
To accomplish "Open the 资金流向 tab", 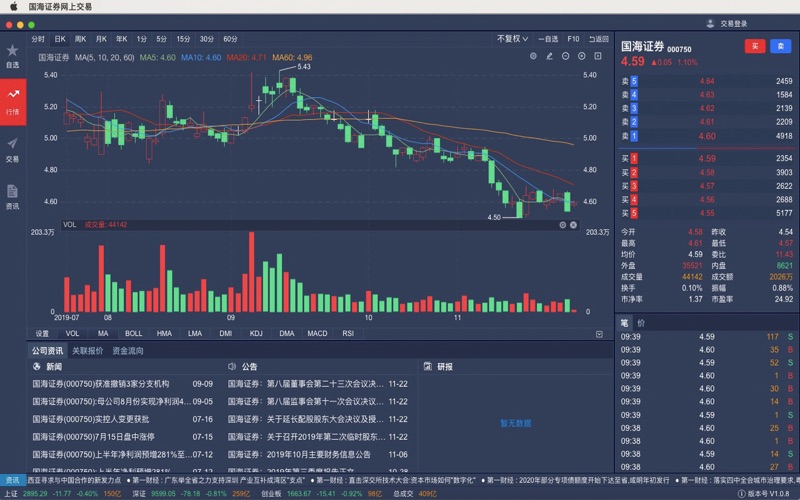I will click(128, 351).
